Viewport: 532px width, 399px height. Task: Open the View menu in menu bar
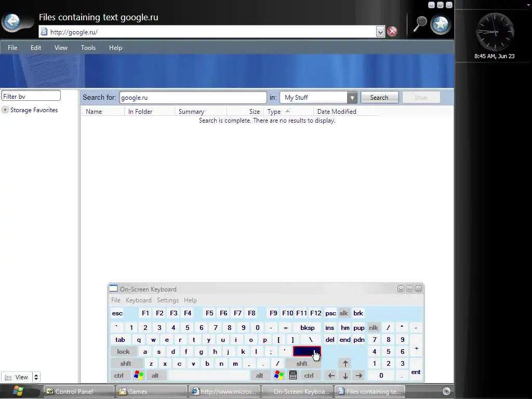(x=61, y=48)
